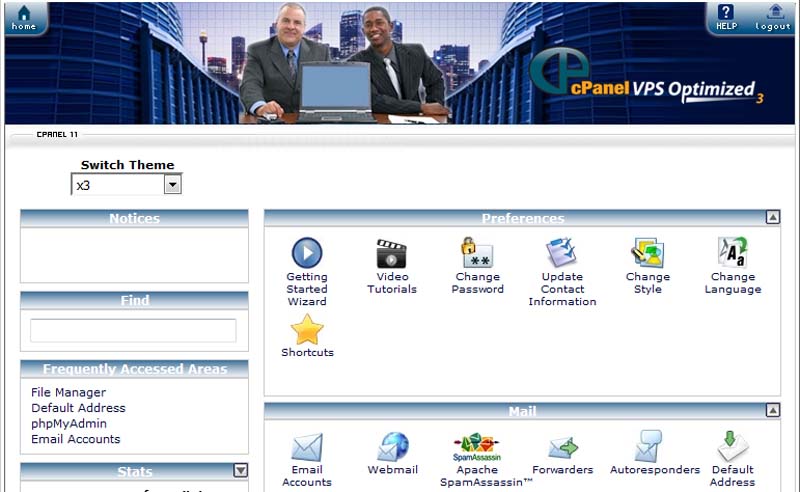
Task: Open File Manager from Frequently Accessed Areas
Action: click(68, 392)
